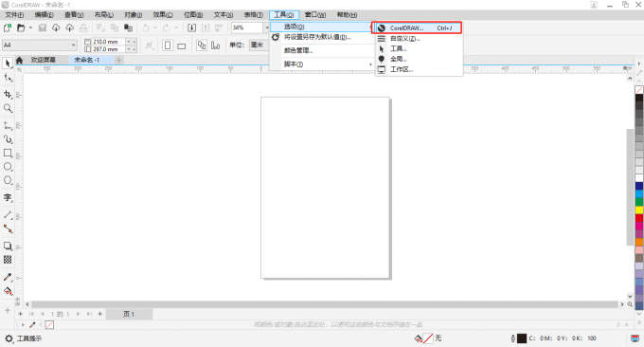Viewport: 644px width, 347px height.
Task: Select the Text tool 字
Action: [x=8, y=198]
